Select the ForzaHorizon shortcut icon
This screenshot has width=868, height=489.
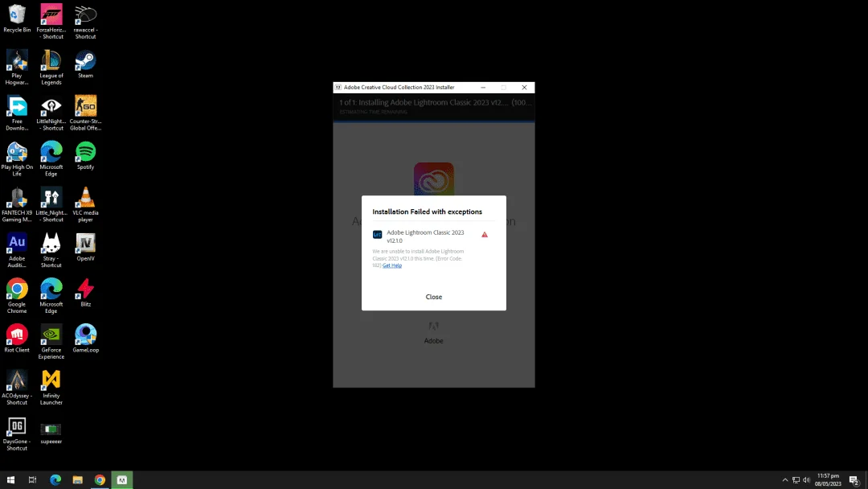click(51, 22)
